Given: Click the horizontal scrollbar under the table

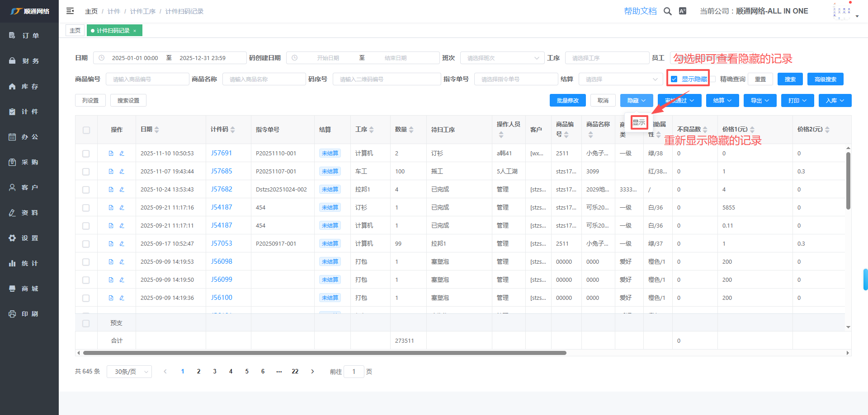Looking at the screenshot, I should 325,353.
